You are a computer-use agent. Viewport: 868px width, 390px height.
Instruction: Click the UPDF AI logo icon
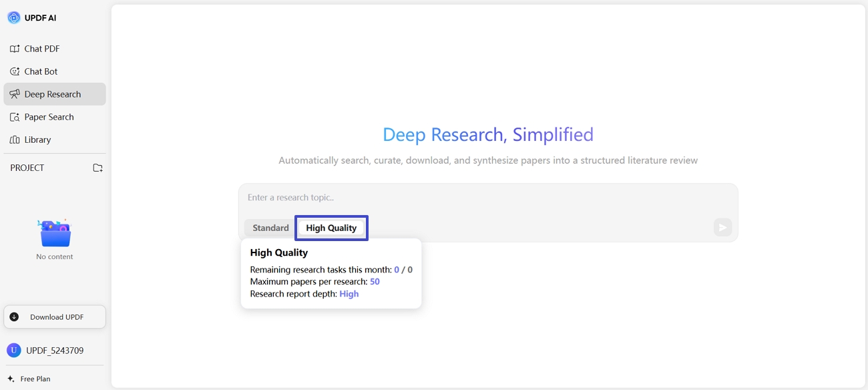[x=14, y=18]
